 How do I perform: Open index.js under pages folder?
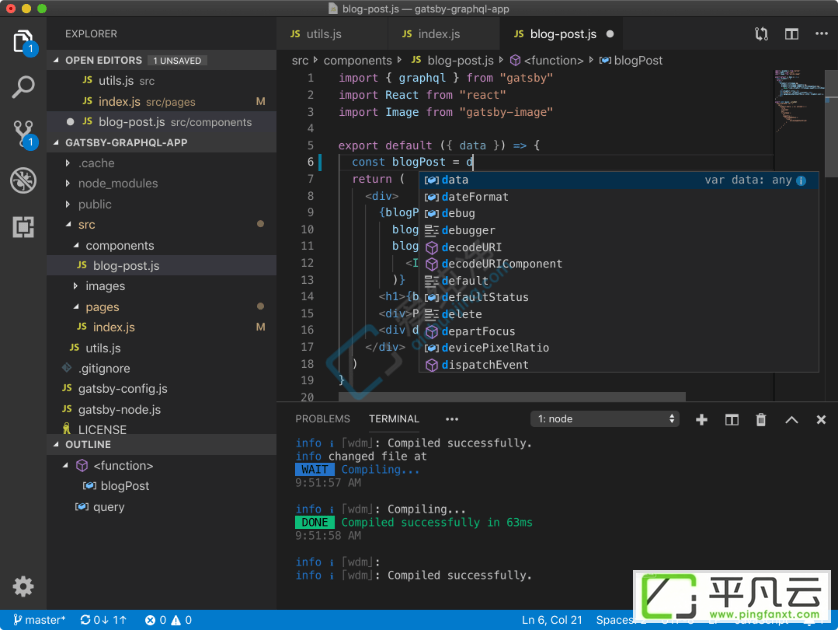coord(161,327)
